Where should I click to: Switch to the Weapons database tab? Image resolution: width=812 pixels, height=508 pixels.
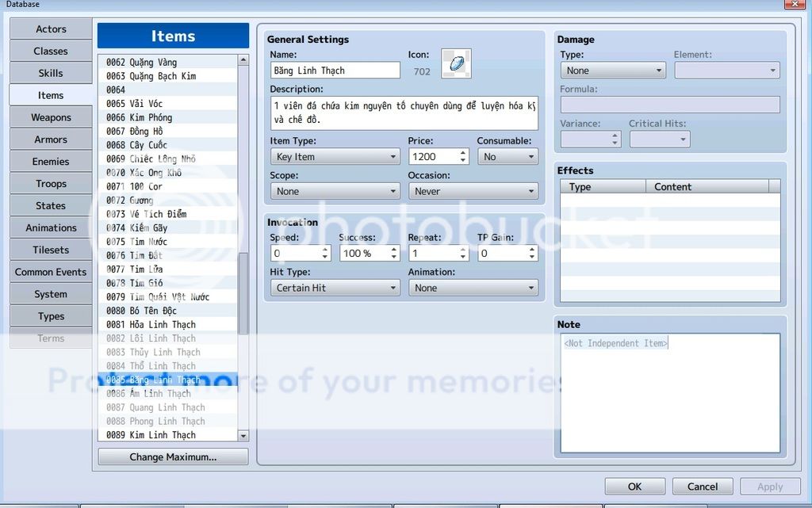point(50,116)
